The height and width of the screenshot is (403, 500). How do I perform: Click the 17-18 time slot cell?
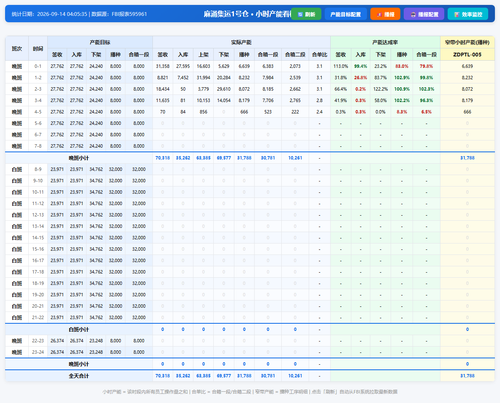(38, 272)
